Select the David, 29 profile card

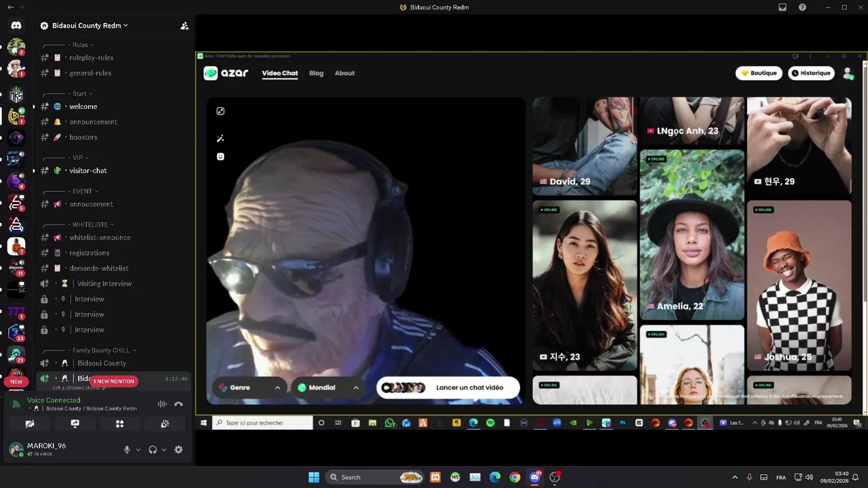585,146
